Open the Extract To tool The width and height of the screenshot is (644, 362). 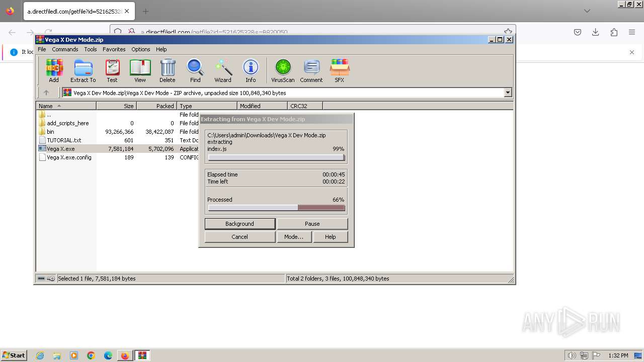pyautogui.click(x=83, y=70)
